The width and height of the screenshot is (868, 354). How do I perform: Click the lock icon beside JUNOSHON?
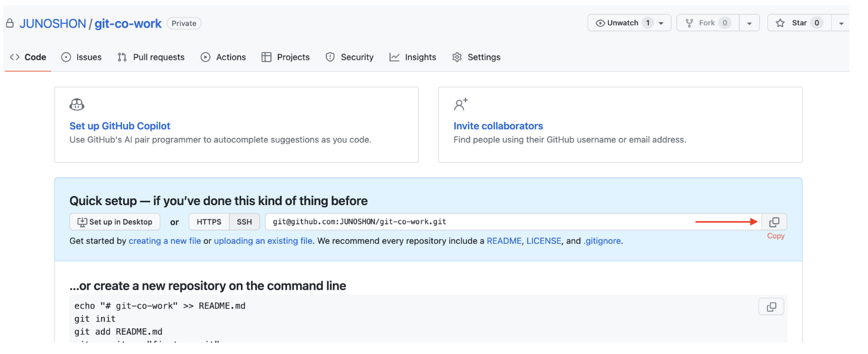pos(10,23)
